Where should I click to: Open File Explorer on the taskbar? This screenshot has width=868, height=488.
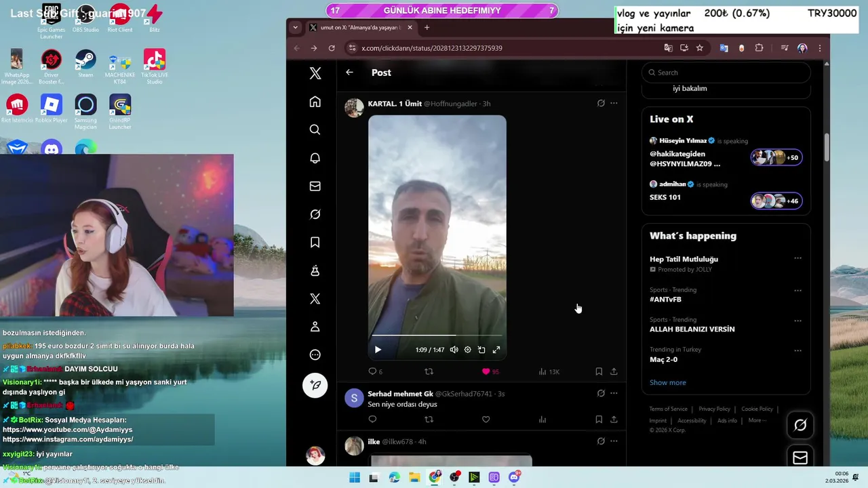click(x=414, y=477)
